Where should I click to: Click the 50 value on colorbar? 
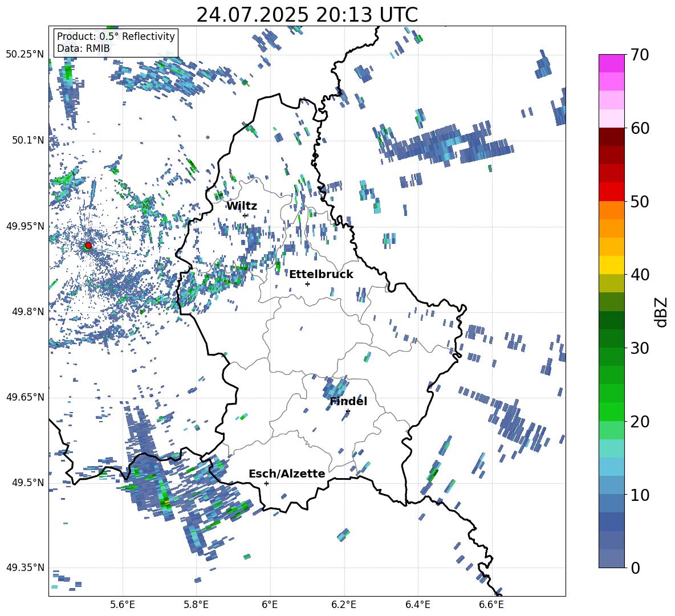click(x=640, y=201)
